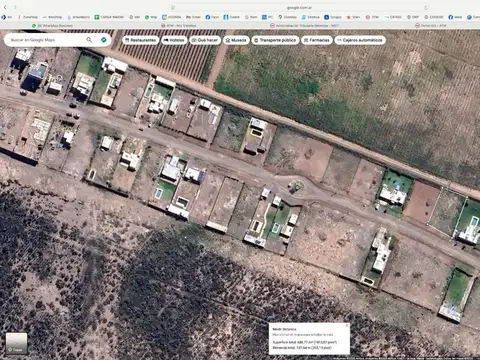Open the Gmail bookmark
This screenshot has width=480, height=360.
tap(193, 17)
